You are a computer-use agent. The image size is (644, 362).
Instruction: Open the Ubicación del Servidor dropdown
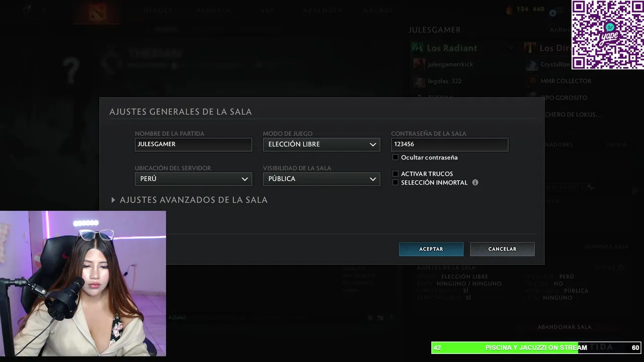tap(193, 179)
